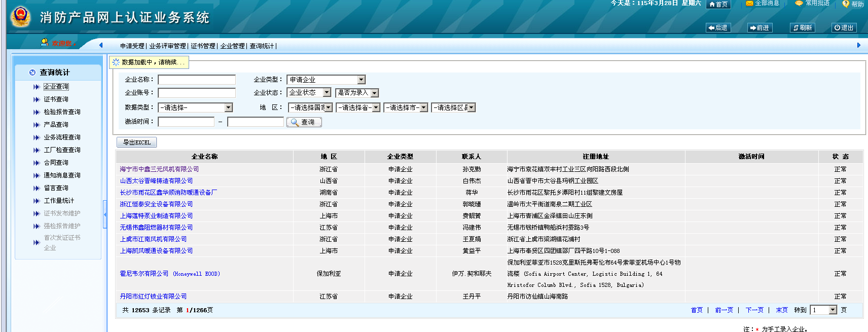Open 帮助 help question icon
Screen dimensions: 868x332
pyautogui.click(x=853, y=4)
